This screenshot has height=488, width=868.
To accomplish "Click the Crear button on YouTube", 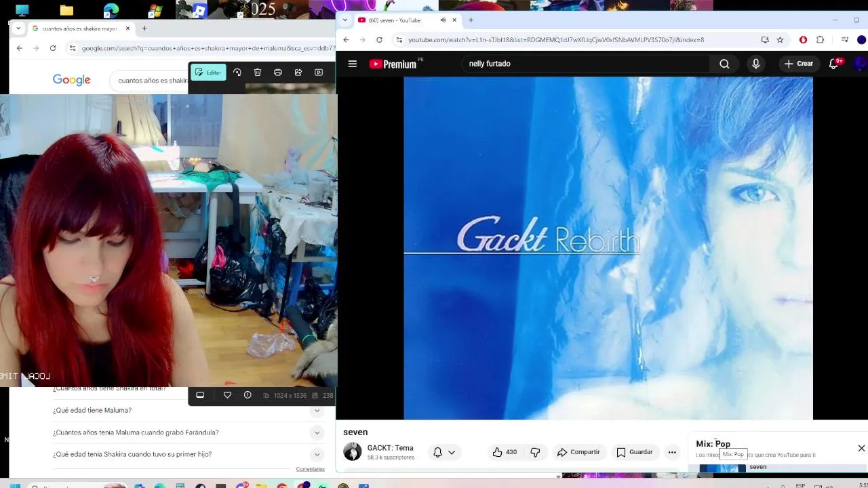I will point(798,64).
